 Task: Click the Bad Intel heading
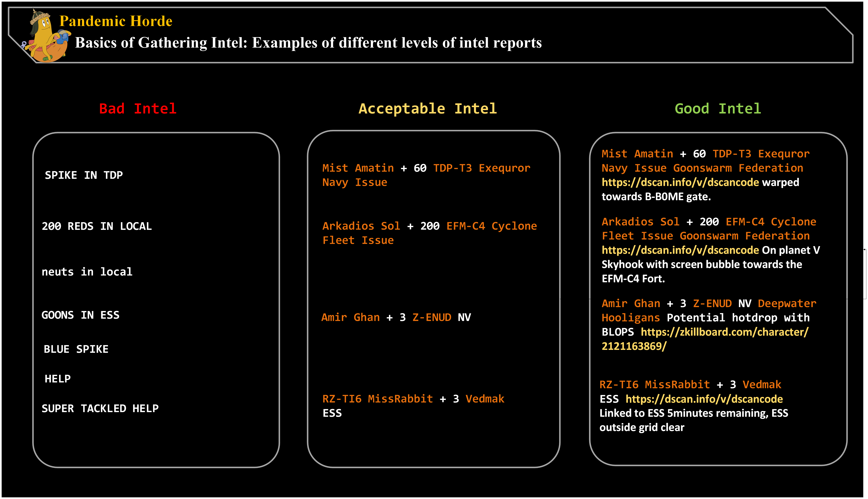(x=138, y=109)
